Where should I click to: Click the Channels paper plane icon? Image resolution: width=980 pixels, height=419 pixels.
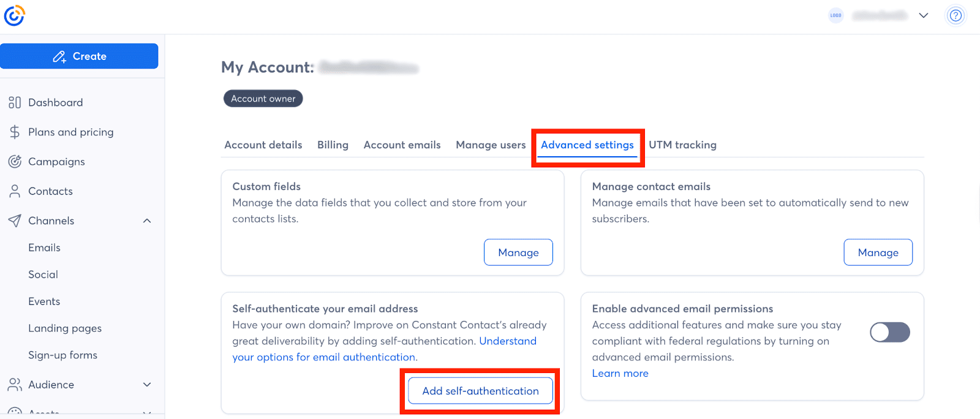click(15, 221)
